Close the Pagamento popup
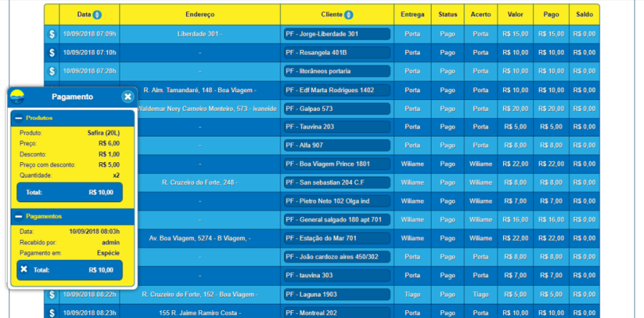644x318 pixels. [127, 96]
